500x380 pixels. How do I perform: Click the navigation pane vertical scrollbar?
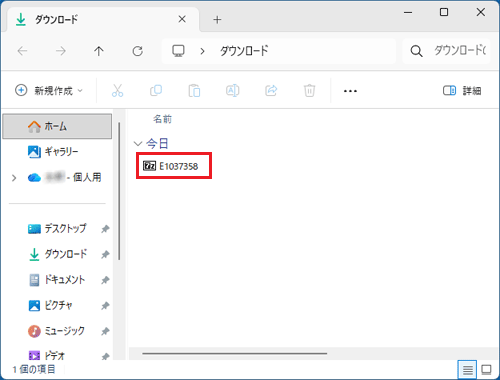point(119,191)
